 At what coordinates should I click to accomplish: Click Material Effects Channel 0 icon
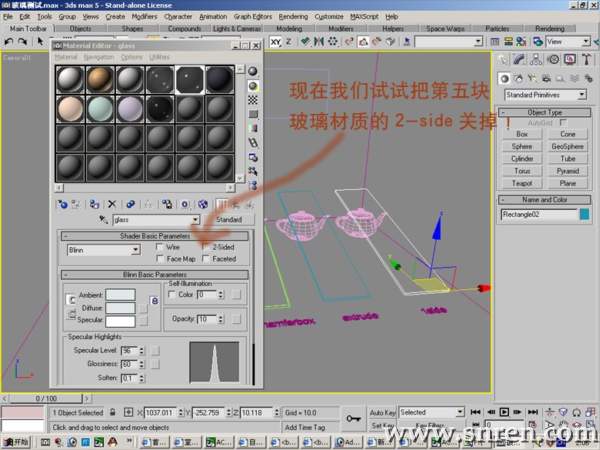(184, 204)
